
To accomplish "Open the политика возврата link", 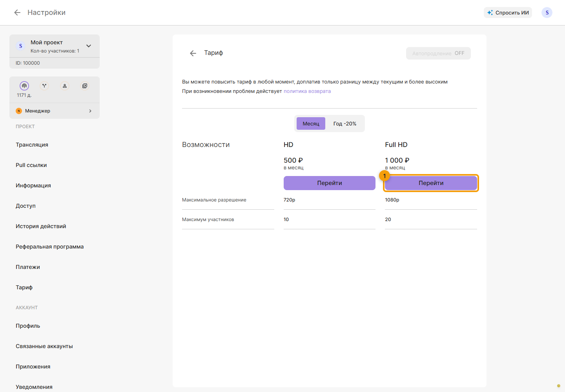I will tap(307, 91).
